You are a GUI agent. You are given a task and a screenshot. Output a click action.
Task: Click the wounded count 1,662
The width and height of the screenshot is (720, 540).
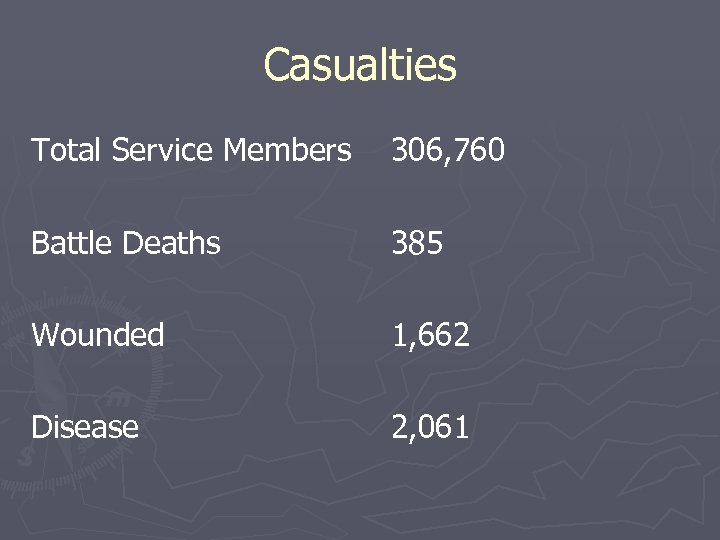[430, 335]
